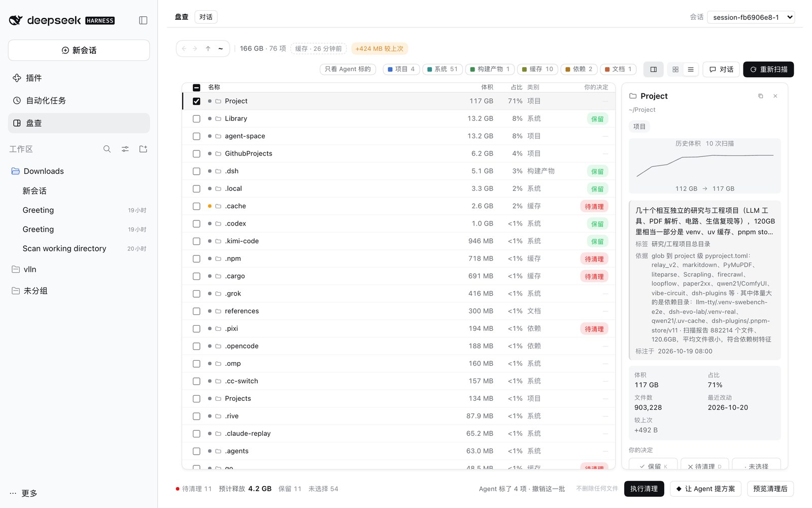This screenshot has height=508, width=812.
Task: Switch to grid view
Action: pyautogui.click(x=675, y=69)
